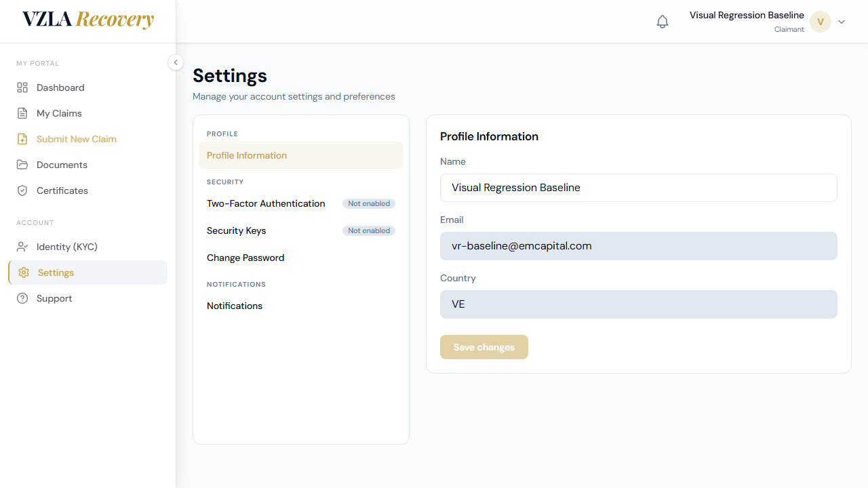This screenshot has height=488, width=868.
Task: Open Submit New Claim link
Action: tap(87, 139)
